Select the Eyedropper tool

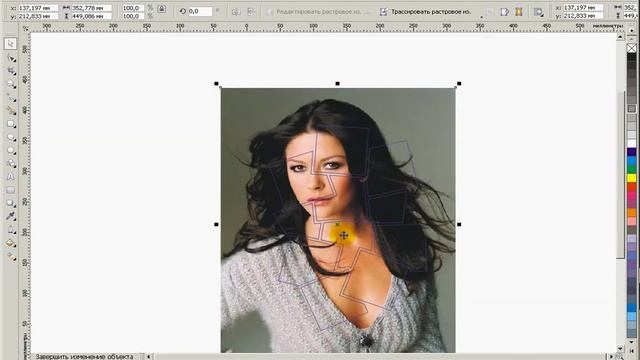click(x=11, y=216)
